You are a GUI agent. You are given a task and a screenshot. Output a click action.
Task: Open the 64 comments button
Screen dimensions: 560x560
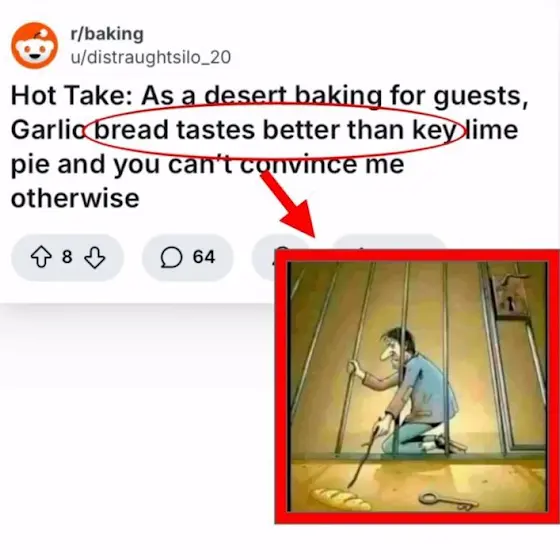(188, 257)
